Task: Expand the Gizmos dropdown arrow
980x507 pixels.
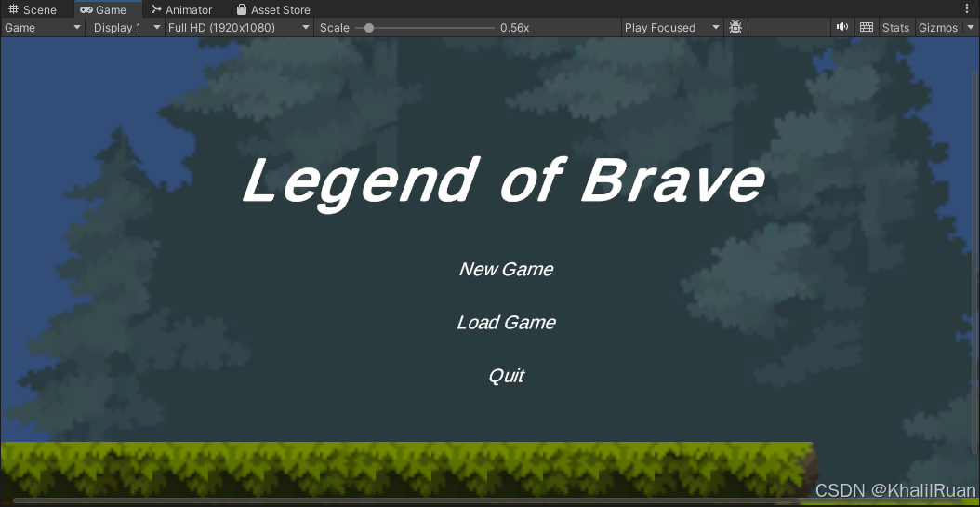Action: click(970, 28)
